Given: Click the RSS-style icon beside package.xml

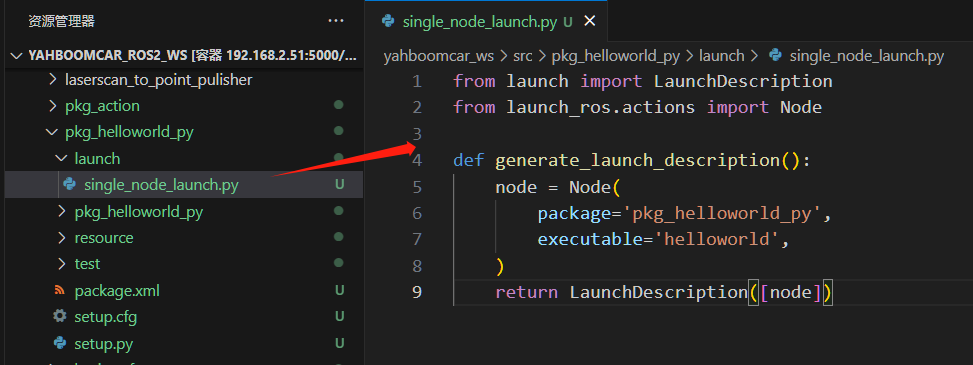Looking at the screenshot, I should point(60,290).
